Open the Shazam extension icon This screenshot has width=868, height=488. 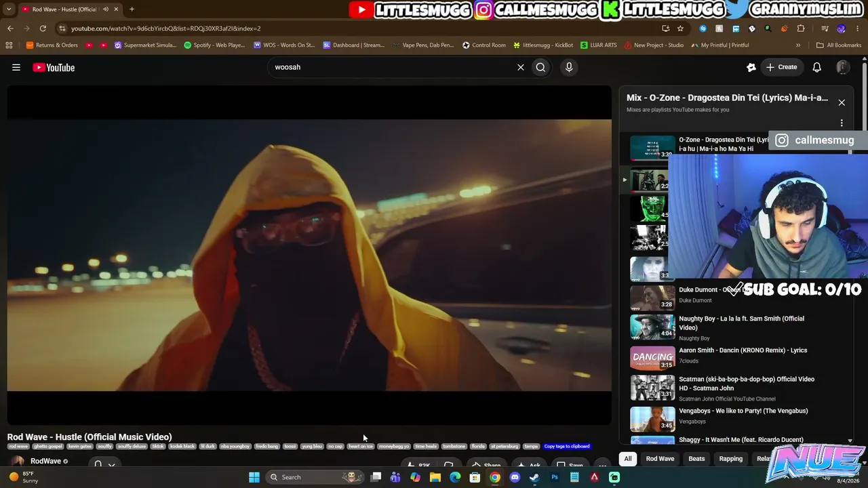[x=703, y=28]
